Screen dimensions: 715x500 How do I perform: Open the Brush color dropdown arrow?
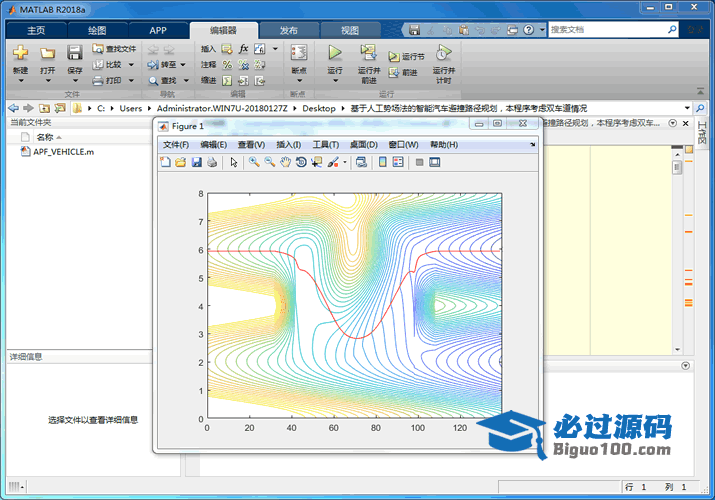[x=345, y=162]
